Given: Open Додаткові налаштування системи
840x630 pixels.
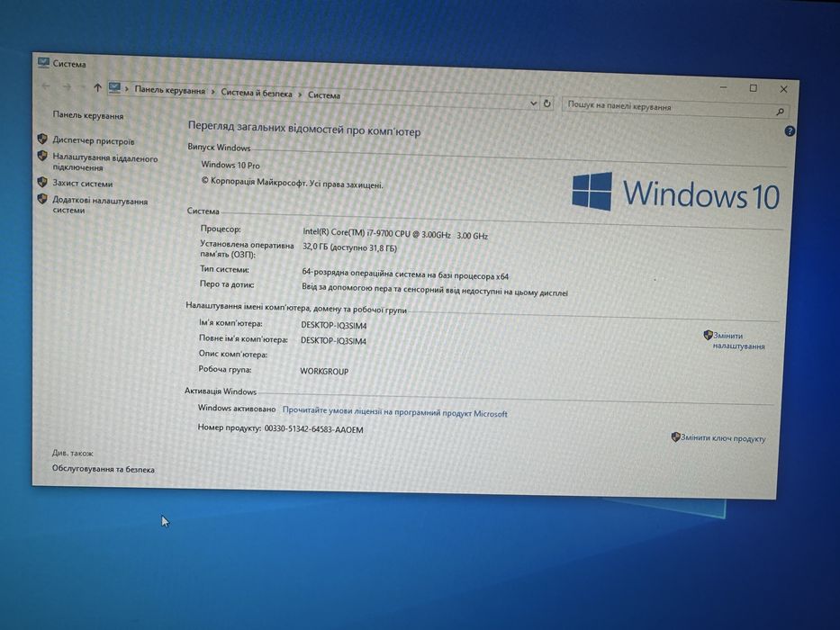Looking at the screenshot, I should coord(100,205).
